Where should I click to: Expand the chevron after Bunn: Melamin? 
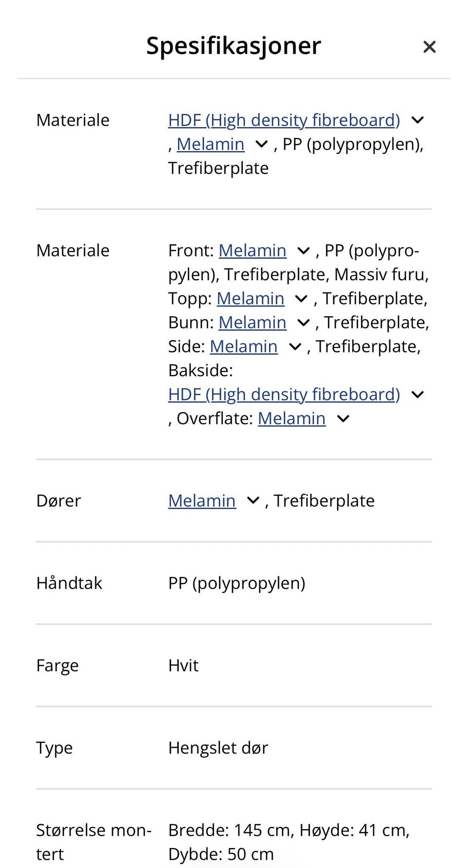[x=303, y=323]
